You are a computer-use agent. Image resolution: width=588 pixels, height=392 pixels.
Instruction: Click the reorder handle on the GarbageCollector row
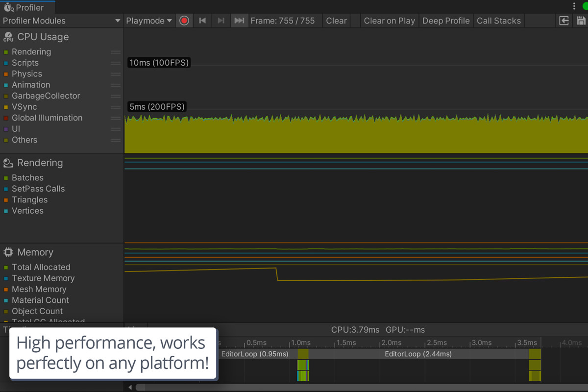pos(116,96)
